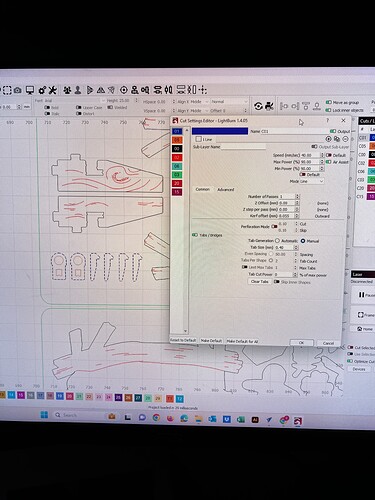Viewport: 375px width, 500px height.
Task: Select Automatic tab generation radio button
Action: pos(277,240)
